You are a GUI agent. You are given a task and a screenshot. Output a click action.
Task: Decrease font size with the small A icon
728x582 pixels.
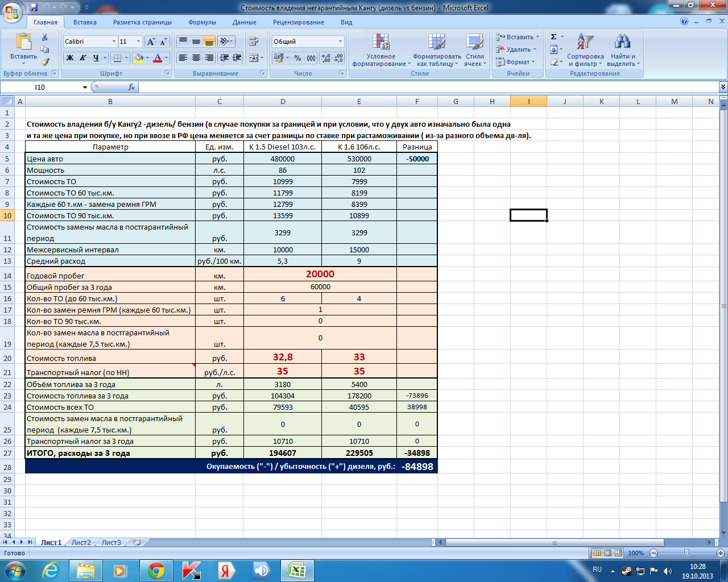[163, 41]
